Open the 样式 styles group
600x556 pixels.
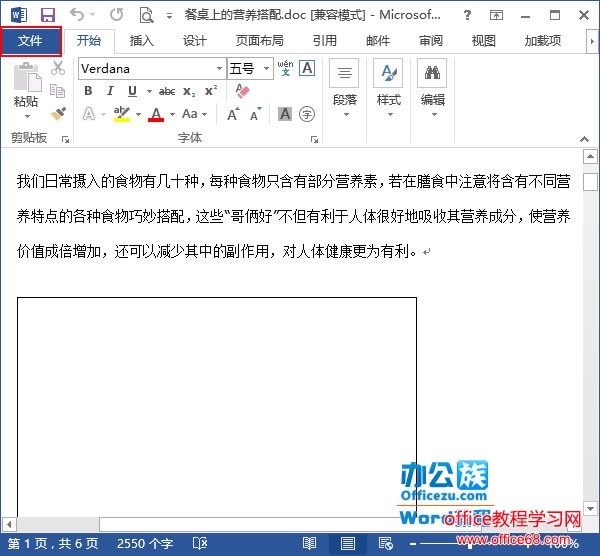(389, 90)
